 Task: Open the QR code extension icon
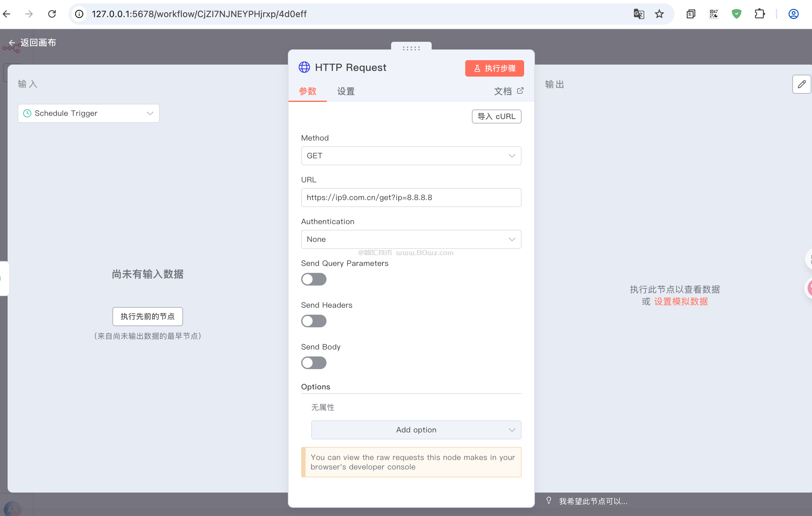[x=714, y=14]
